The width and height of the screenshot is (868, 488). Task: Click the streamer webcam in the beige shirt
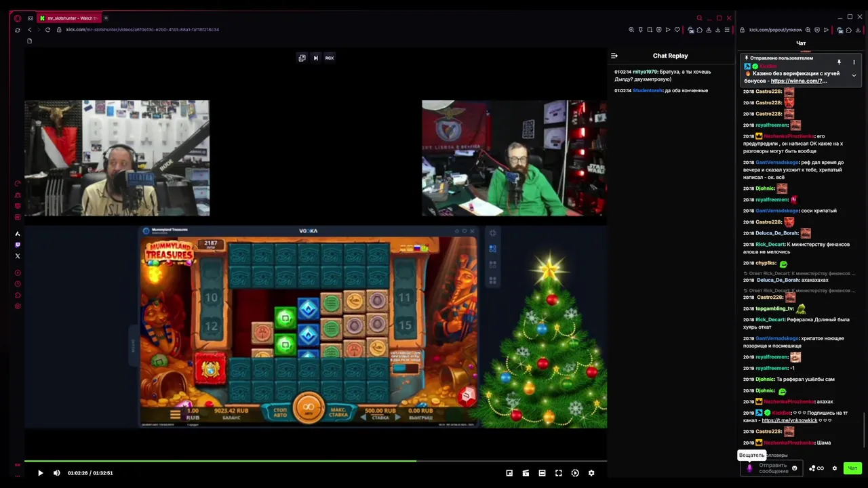pyautogui.click(x=117, y=158)
